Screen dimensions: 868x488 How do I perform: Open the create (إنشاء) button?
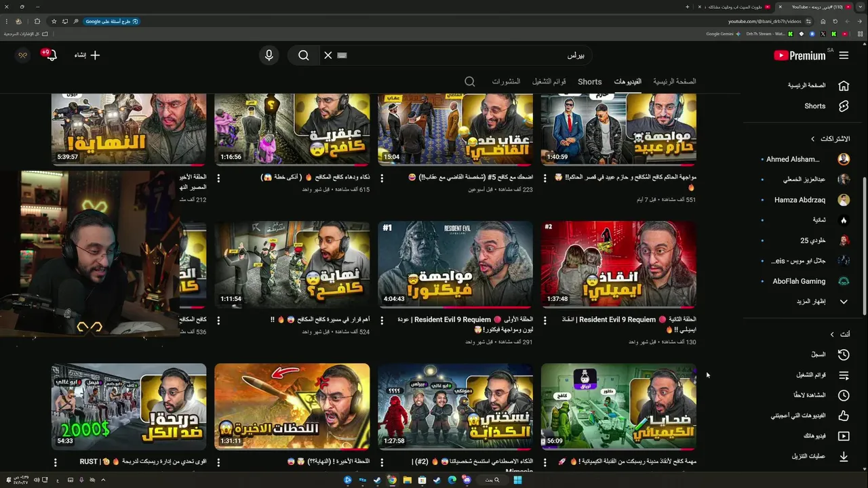[87, 56]
